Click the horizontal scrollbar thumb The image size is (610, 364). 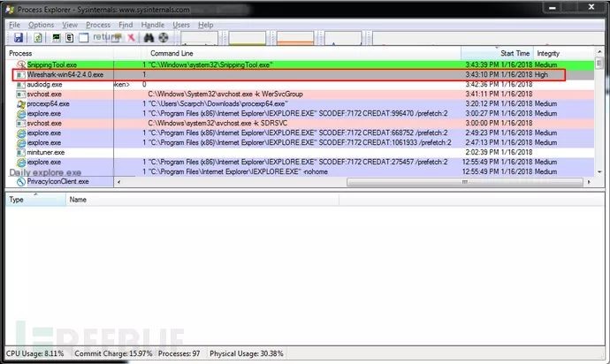coord(465,182)
